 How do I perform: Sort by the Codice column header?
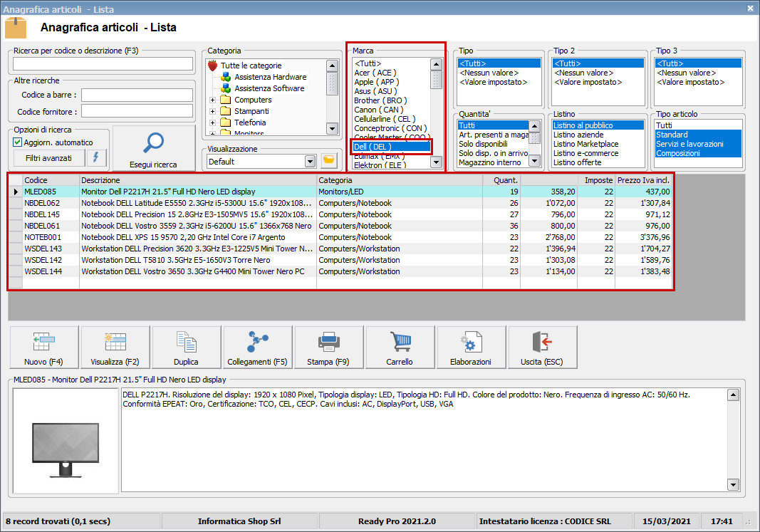click(51, 180)
